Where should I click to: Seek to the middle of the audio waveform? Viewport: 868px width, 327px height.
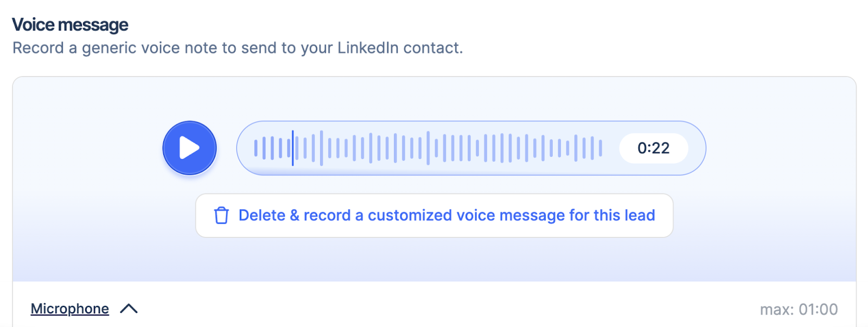pyautogui.click(x=428, y=148)
